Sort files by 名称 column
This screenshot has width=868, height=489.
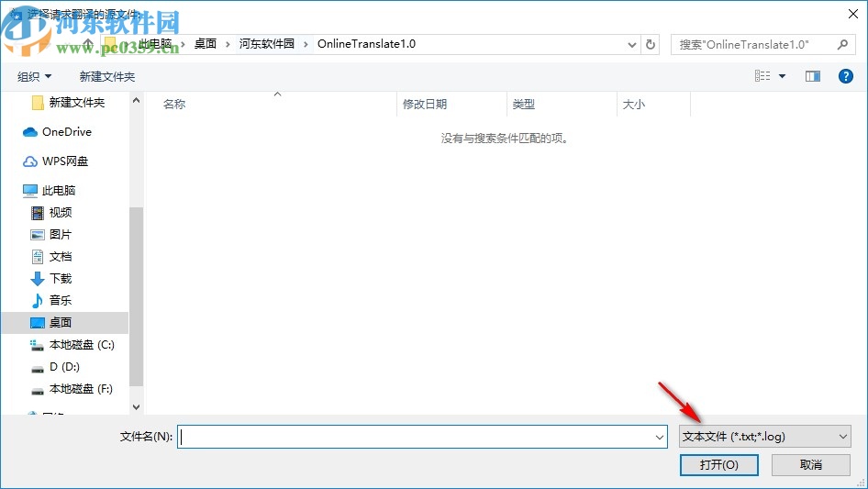(x=174, y=104)
